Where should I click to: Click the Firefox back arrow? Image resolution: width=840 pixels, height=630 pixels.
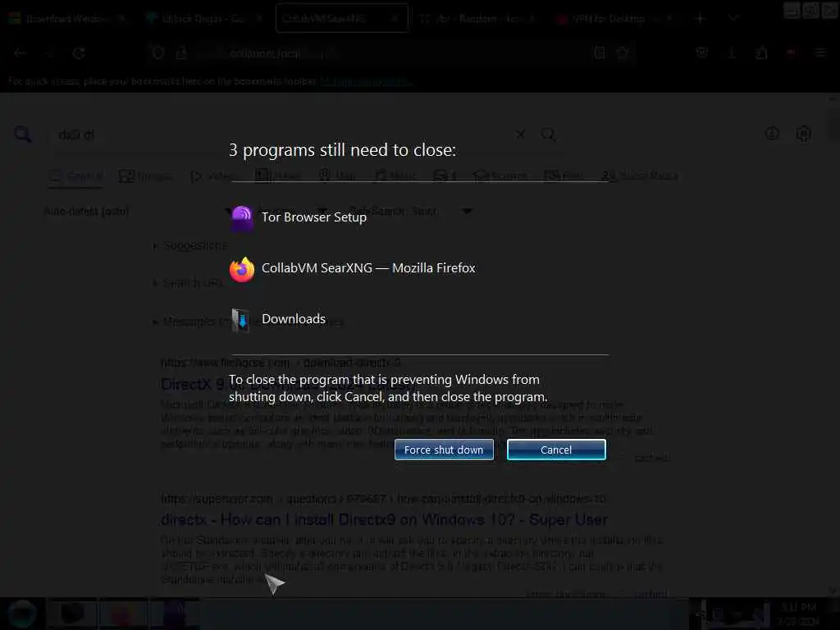coord(20,53)
